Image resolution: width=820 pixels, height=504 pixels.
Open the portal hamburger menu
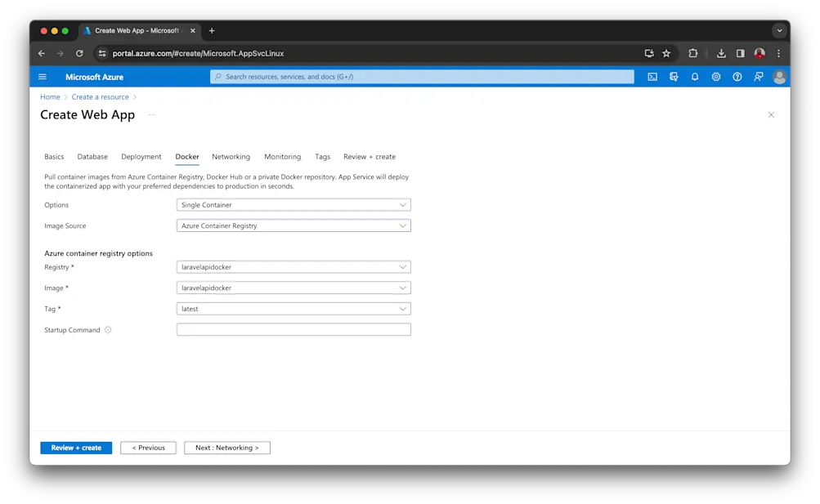tap(43, 76)
